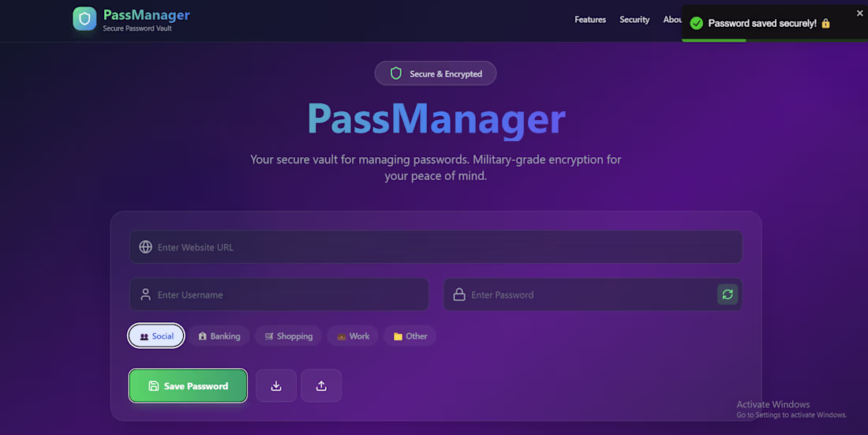Click the lock icon in Password field

click(x=459, y=294)
